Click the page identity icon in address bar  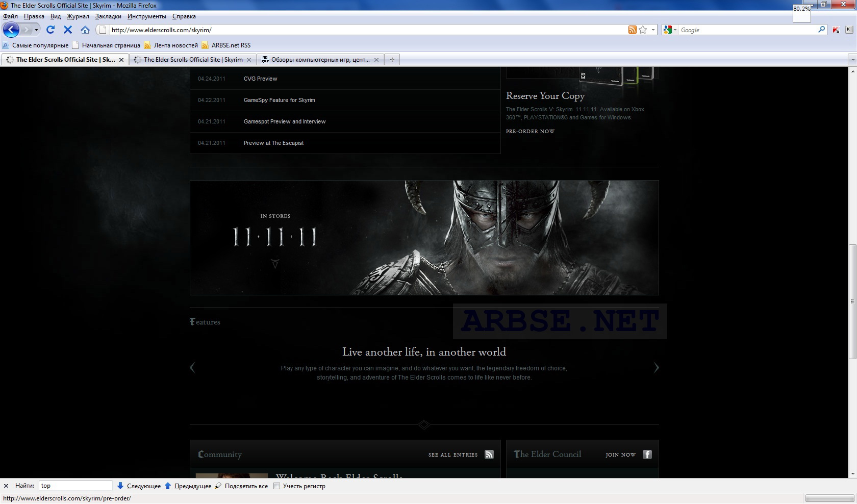(x=103, y=30)
